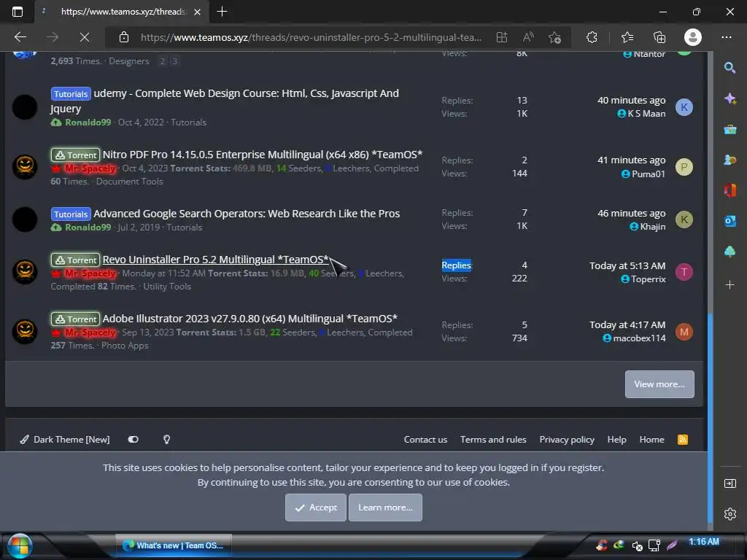Open Document Tools forum link
The image size is (747, 560).
click(130, 182)
